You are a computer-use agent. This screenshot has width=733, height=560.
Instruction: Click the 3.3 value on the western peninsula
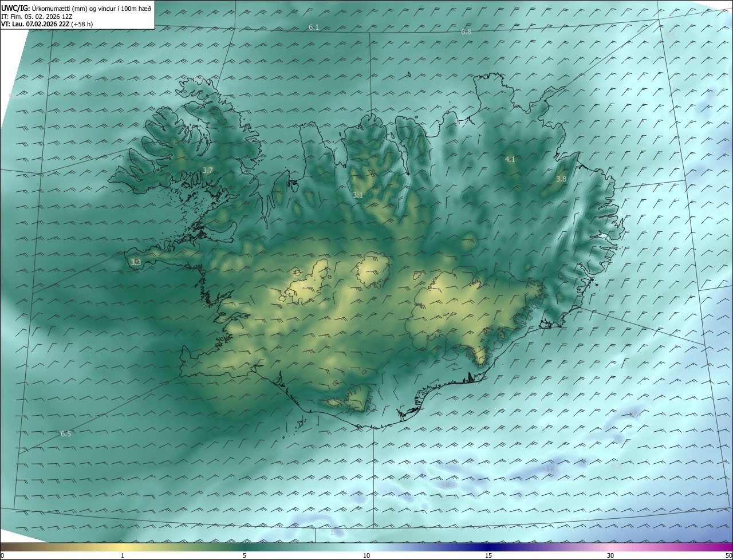[x=136, y=263]
